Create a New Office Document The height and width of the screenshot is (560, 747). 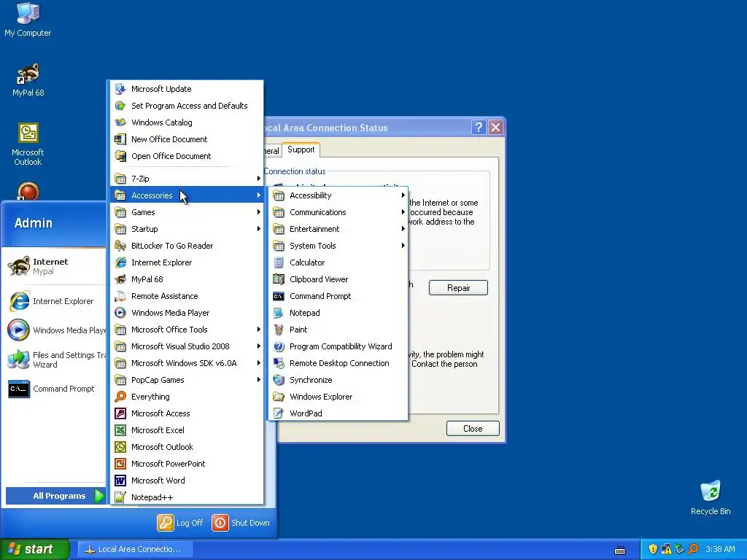187,139
